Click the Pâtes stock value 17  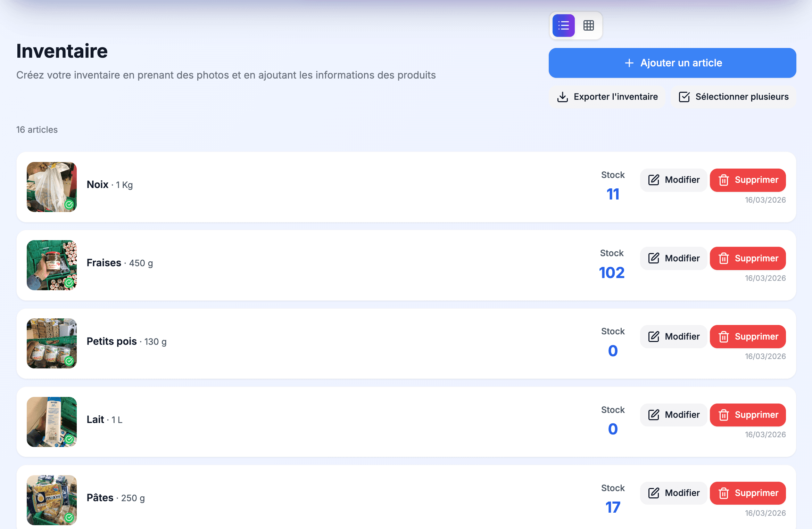[x=613, y=507]
